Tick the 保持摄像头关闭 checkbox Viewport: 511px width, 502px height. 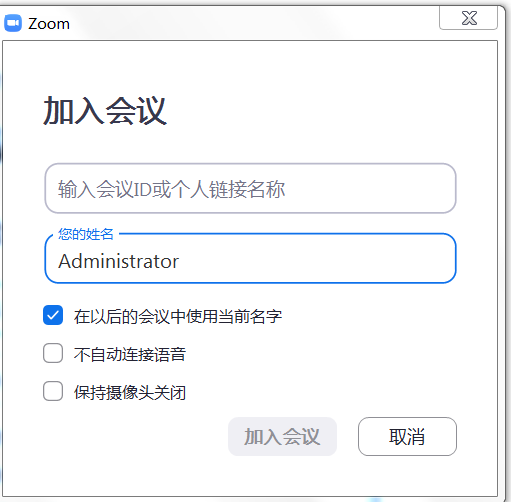click(x=53, y=391)
